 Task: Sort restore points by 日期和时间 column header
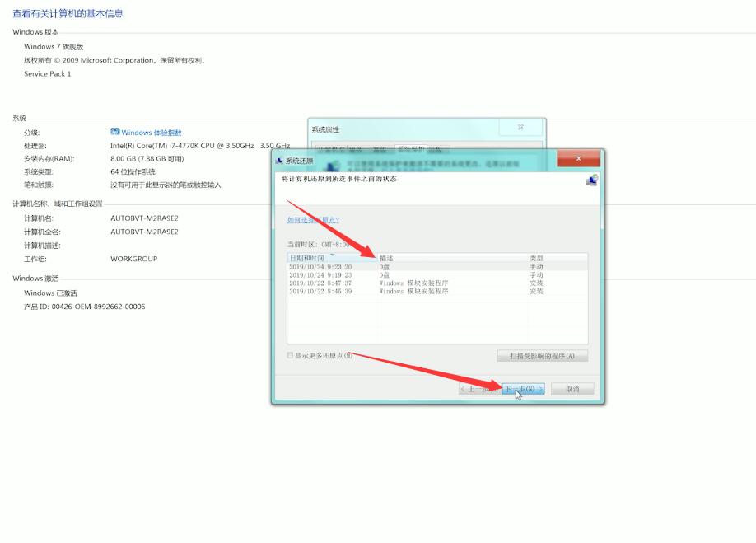coord(332,258)
